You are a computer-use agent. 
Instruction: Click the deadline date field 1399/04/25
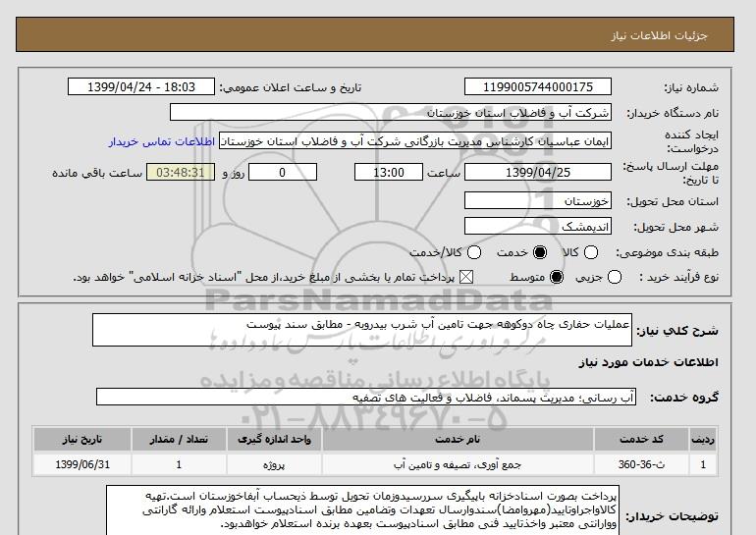(x=538, y=172)
